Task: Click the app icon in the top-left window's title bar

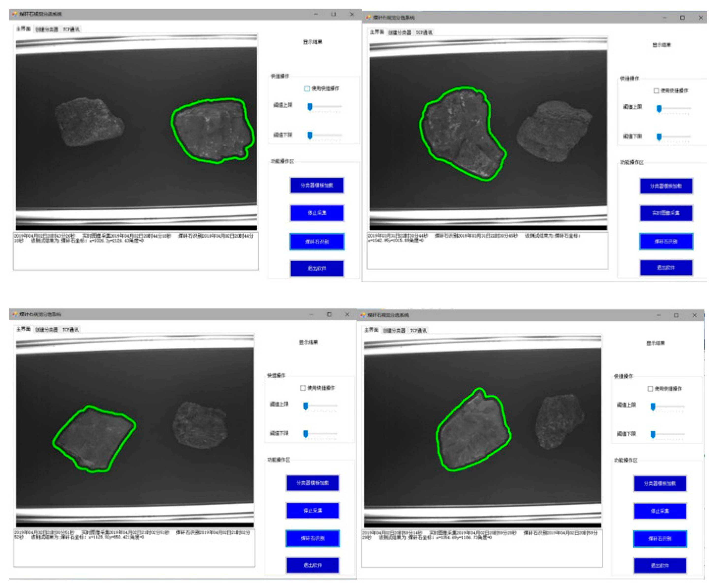Action: tap(15, 14)
